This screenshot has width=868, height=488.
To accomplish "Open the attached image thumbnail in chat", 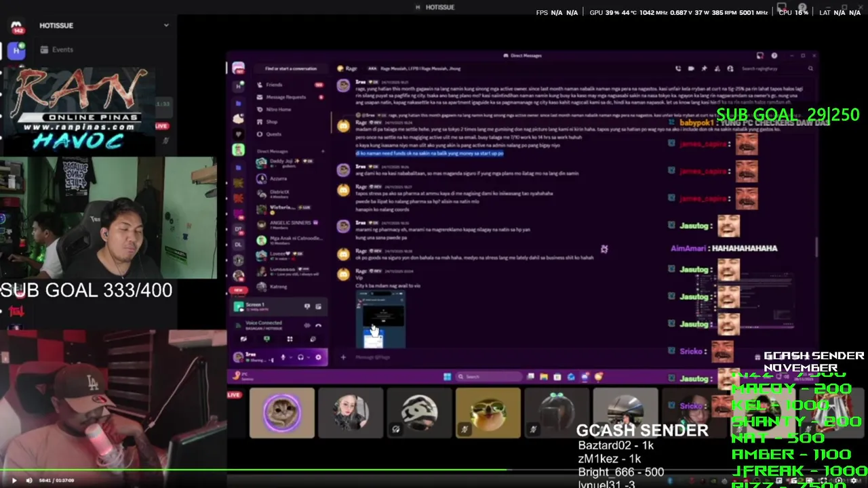I will coord(380,319).
